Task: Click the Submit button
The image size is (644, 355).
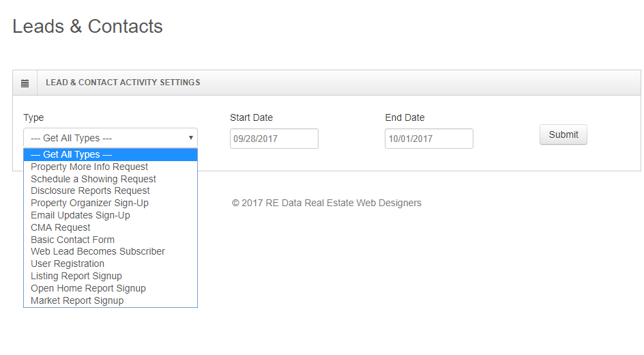Action: pyautogui.click(x=563, y=134)
